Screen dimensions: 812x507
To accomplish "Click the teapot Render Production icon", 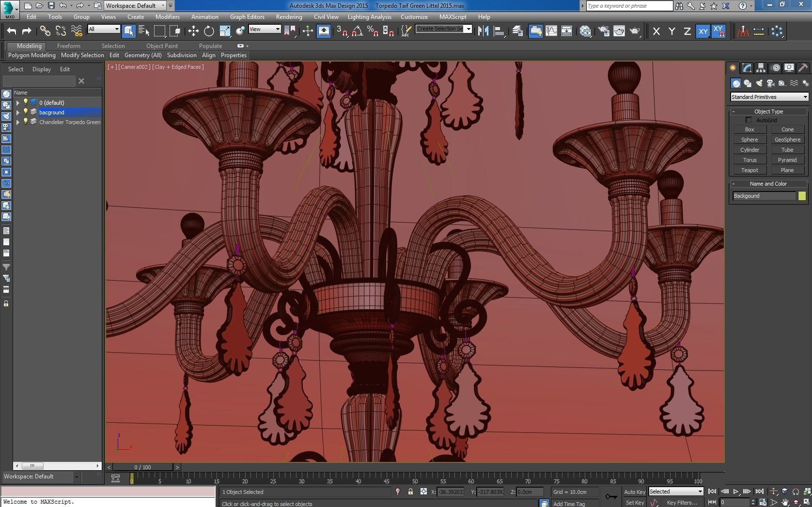I will 635,31.
